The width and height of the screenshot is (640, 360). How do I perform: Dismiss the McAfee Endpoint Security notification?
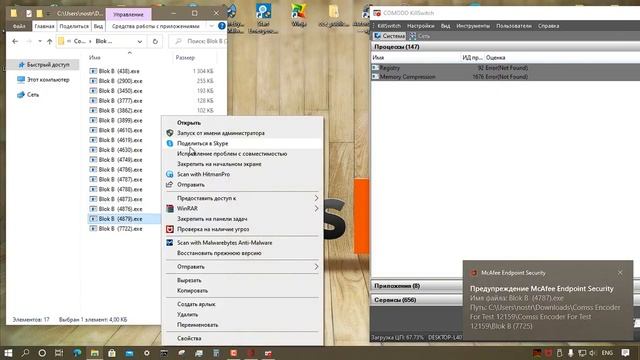pos(620,272)
